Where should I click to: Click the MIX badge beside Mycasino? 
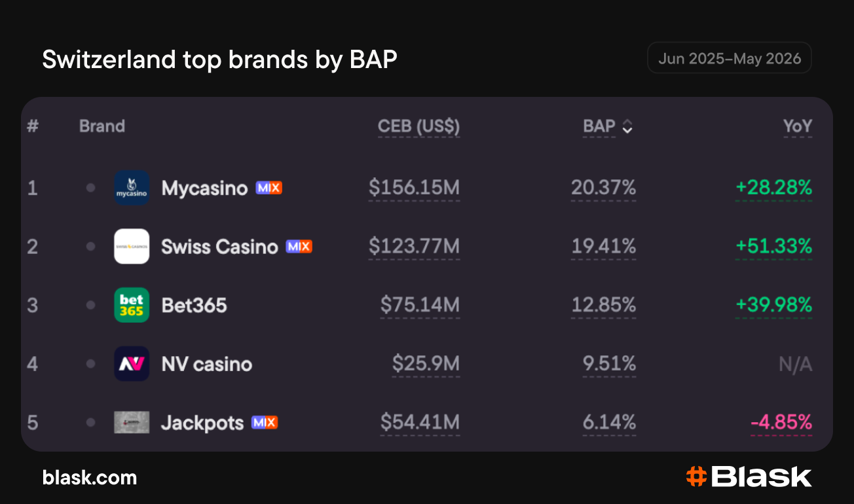click(269, 188)
